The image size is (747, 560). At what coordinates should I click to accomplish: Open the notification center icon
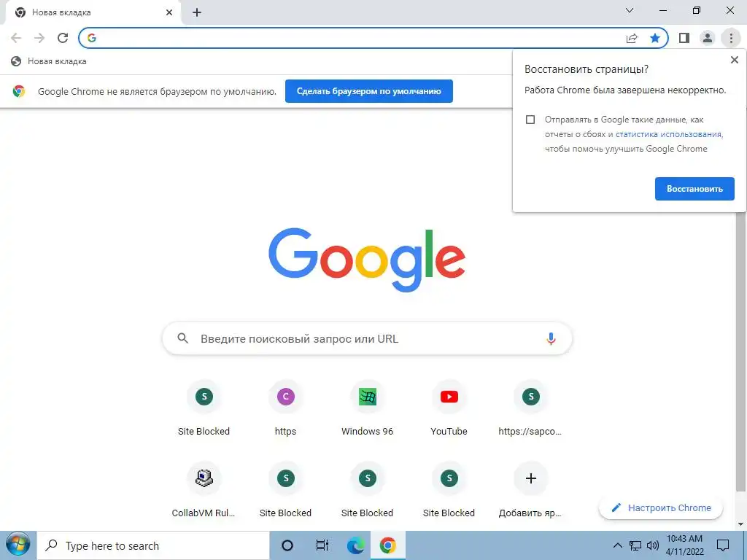(x=723, y=545)
